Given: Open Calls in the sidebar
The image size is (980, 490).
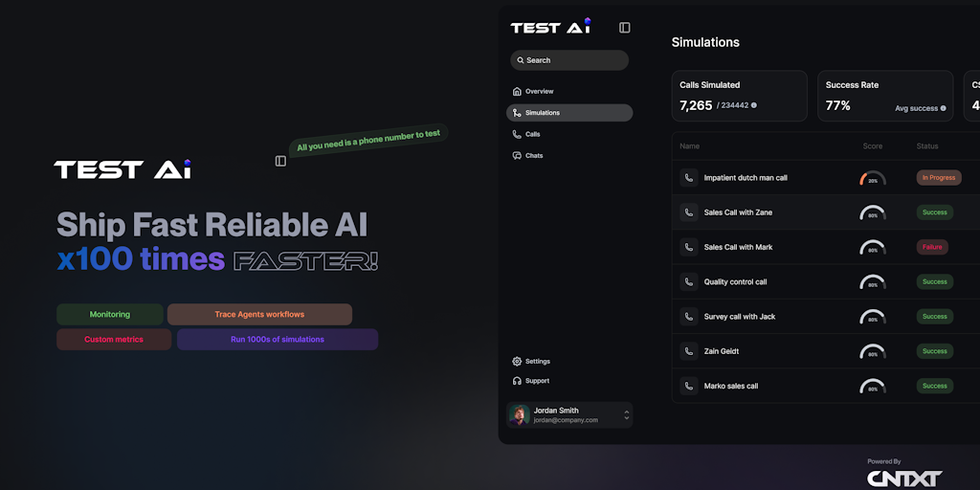Looking at the screenshot, I should pos(569,134).
